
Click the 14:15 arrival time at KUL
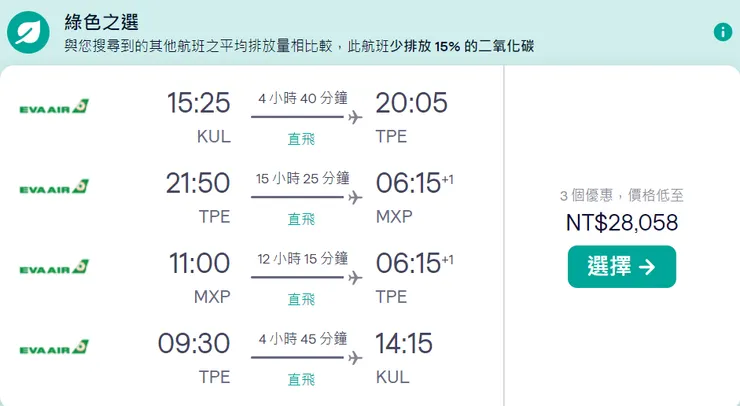[x=404, y=344]
